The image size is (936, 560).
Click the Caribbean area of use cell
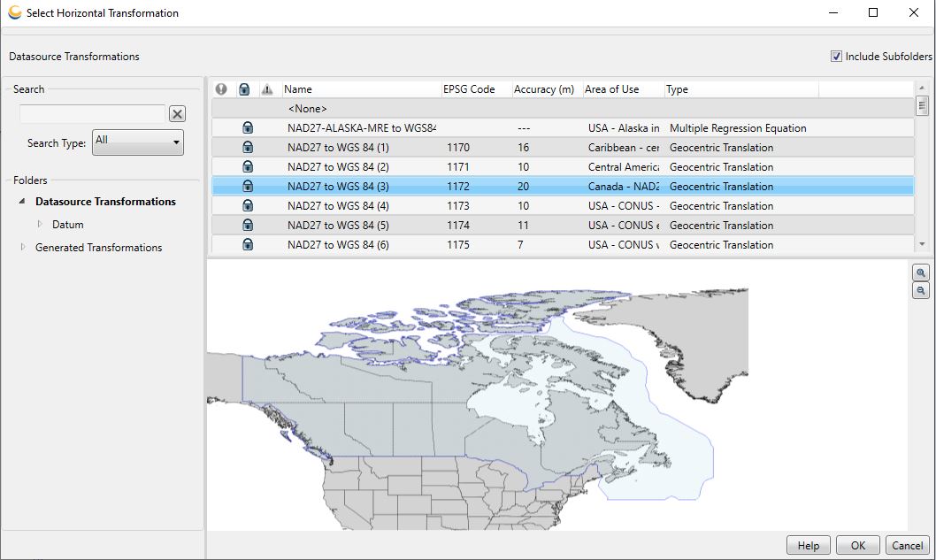623,148
